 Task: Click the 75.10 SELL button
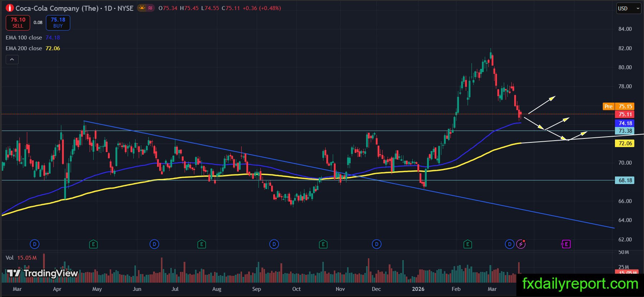[x=18, y=23]
